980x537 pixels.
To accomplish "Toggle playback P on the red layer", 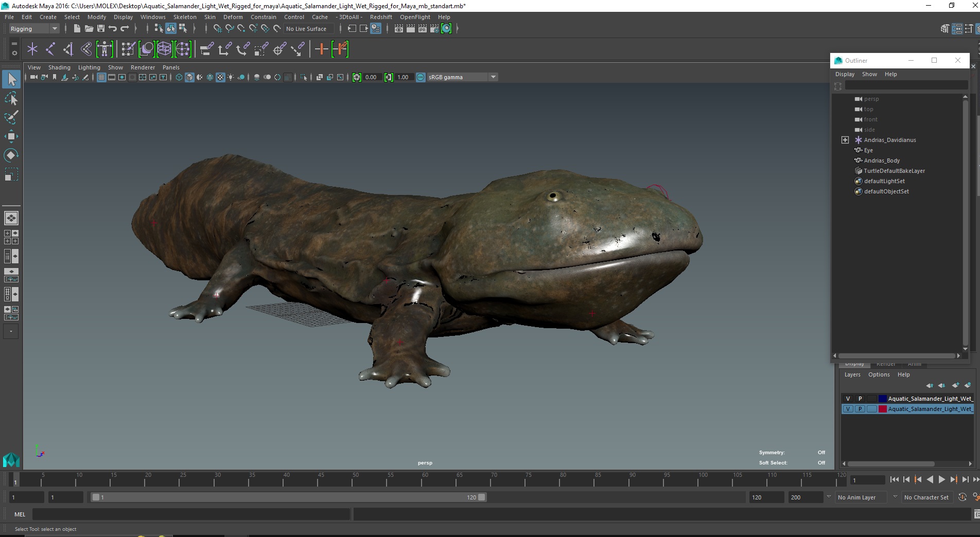I will click(x=860, y=409).
